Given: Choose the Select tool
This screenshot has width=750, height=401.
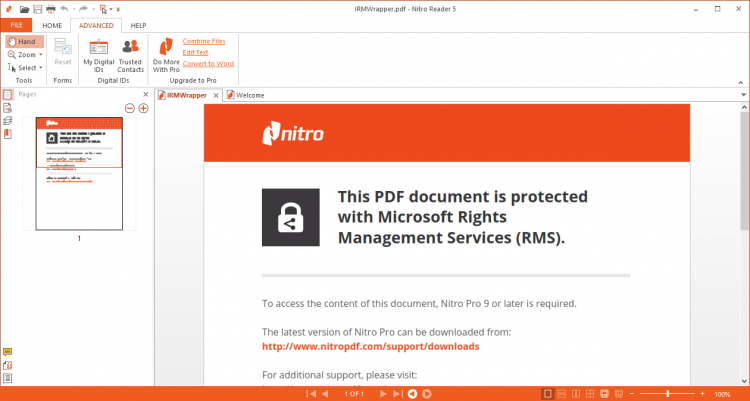Looking at the screenshot, I should tap(22, 67).
